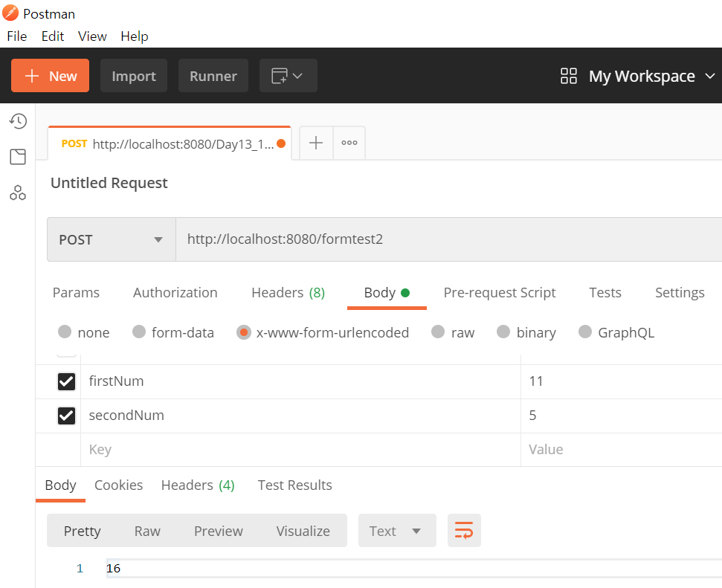The image size is (722, 588).
Task: Click the Import button
Action: click(x=134, y=76)
